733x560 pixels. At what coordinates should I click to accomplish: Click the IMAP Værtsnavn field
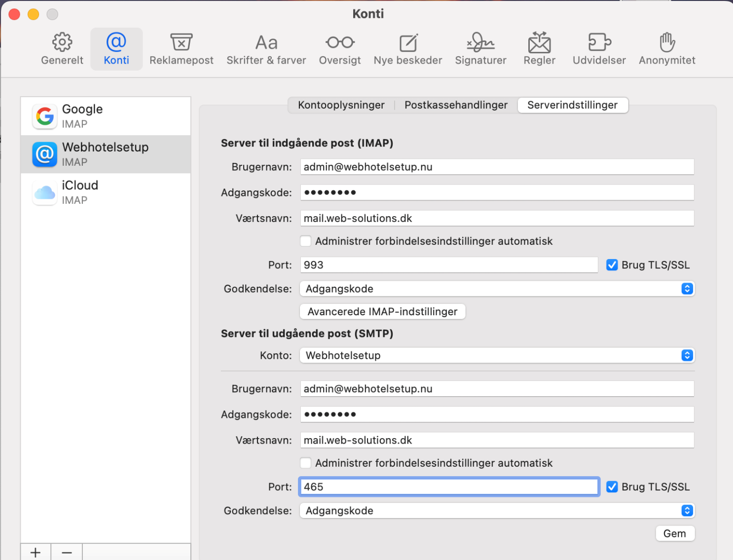point(497,218)
